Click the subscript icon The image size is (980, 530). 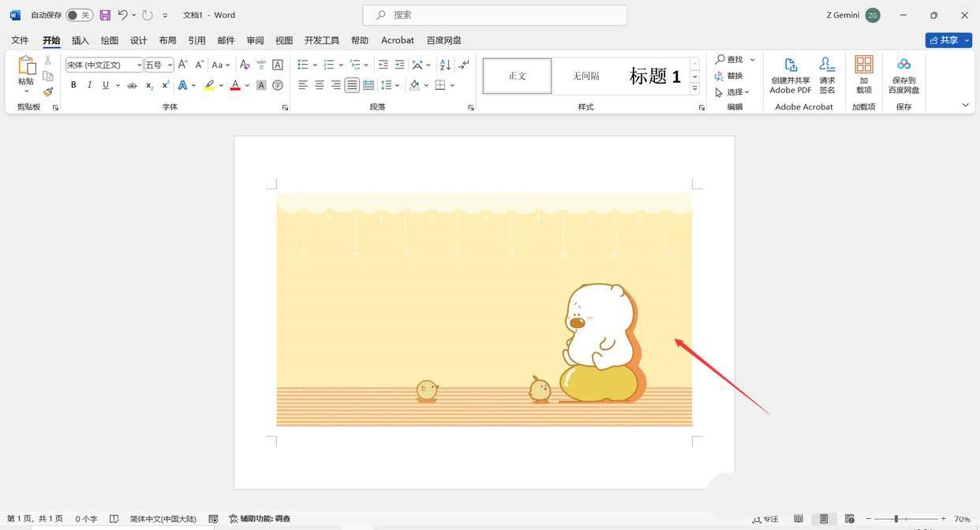point(148,84)
